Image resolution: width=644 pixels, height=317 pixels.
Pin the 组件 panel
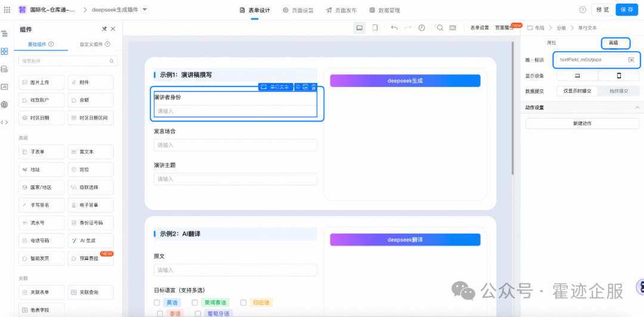pos(104,29)
